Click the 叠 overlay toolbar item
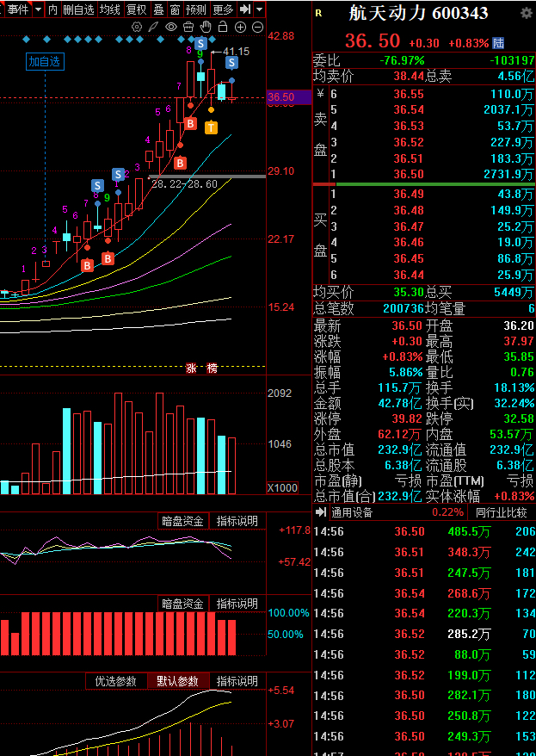 coord(158,9)
